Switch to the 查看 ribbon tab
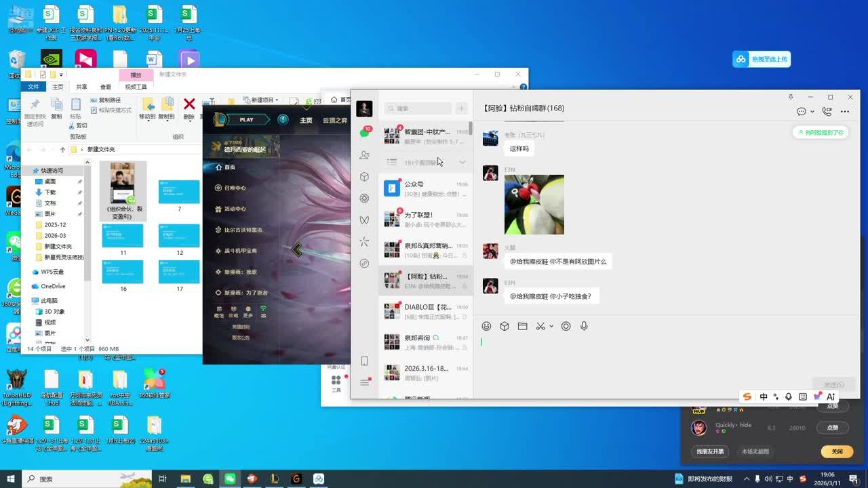The height and width of the screenshot is (488, 868). point(106,87)
